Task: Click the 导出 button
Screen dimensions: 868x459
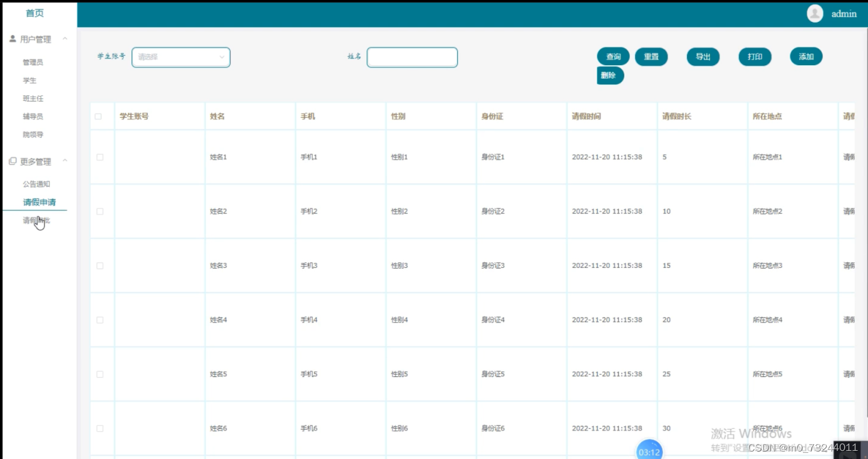Action: (703, 57)
